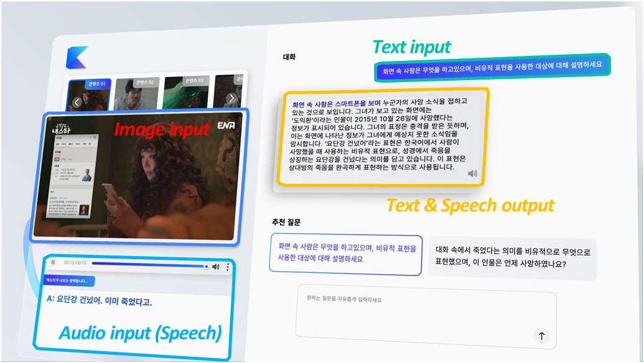Click the blue tag above the transcript

point(68,280)
